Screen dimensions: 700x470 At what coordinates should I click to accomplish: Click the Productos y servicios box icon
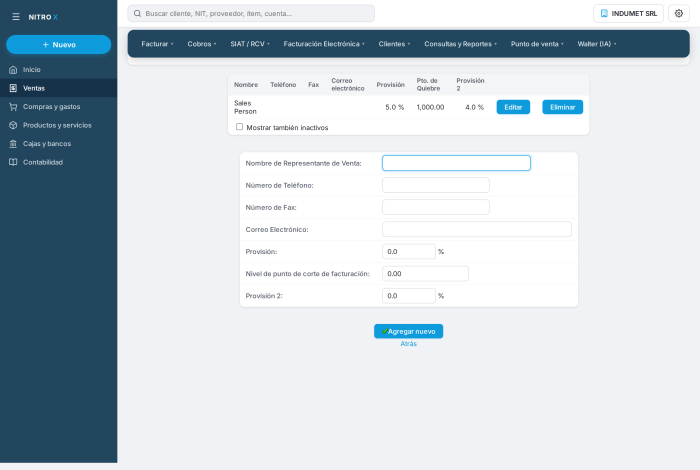[x=13, y=125]
